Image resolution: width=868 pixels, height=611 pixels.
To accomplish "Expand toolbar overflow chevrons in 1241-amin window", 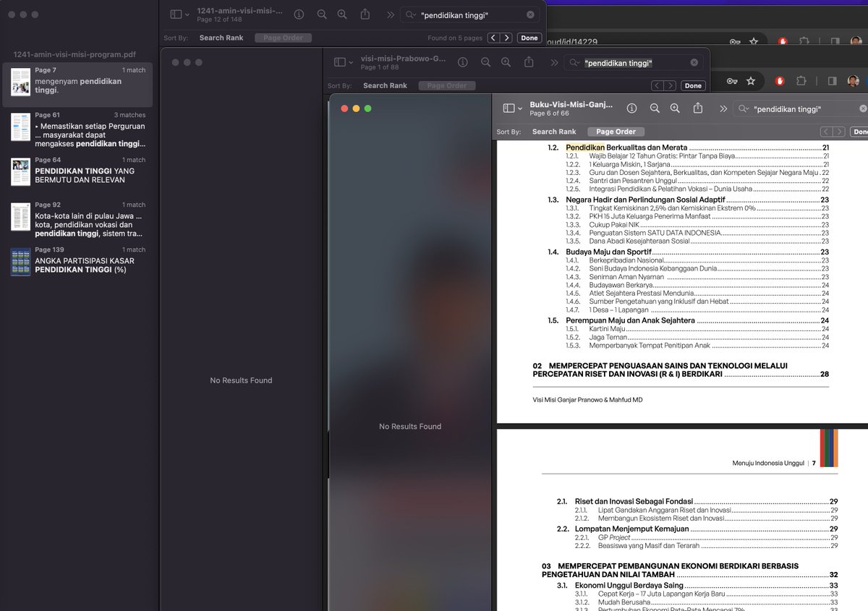I will [391, 14].
